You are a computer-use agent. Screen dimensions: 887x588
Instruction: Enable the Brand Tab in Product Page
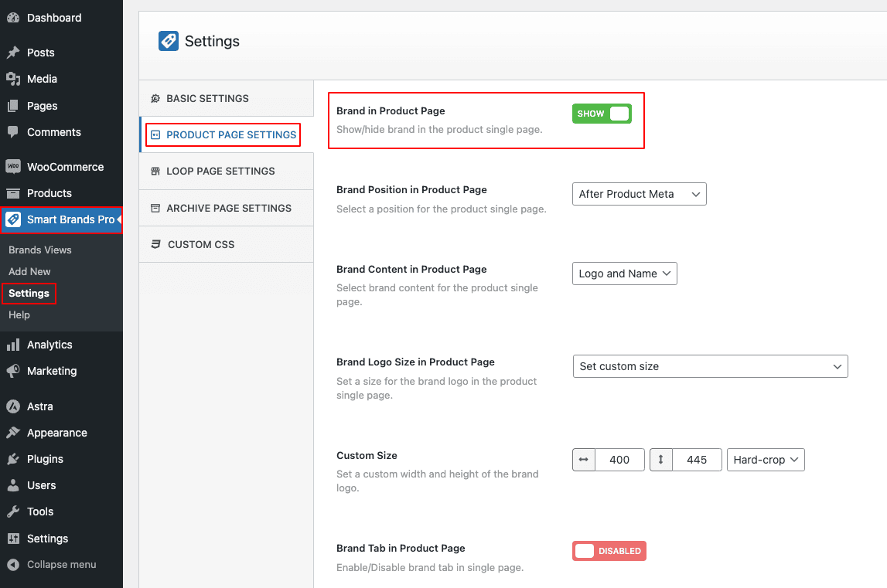(x=609, y=551)
